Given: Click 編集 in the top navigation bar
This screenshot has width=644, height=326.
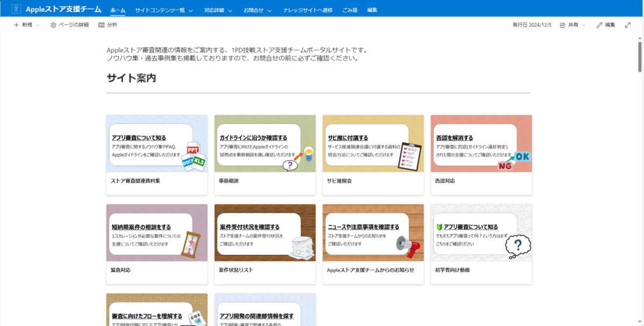Looking at the screenshot, I should [372, 10].
